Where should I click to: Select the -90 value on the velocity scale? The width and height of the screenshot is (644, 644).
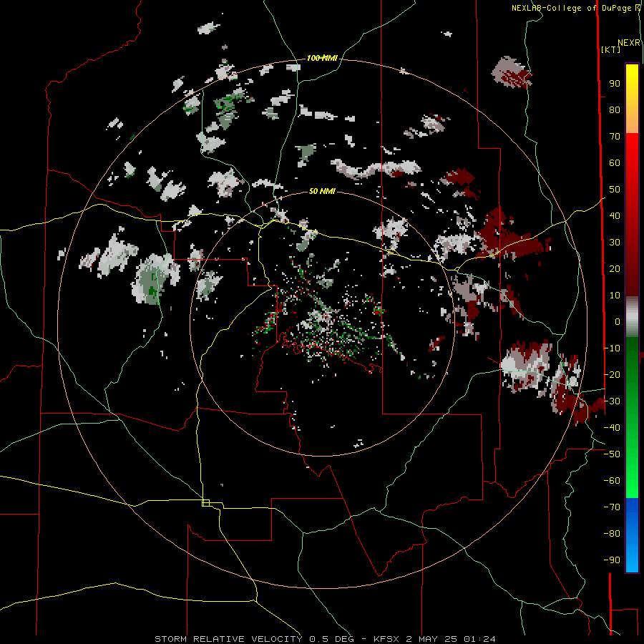(612, 560)
